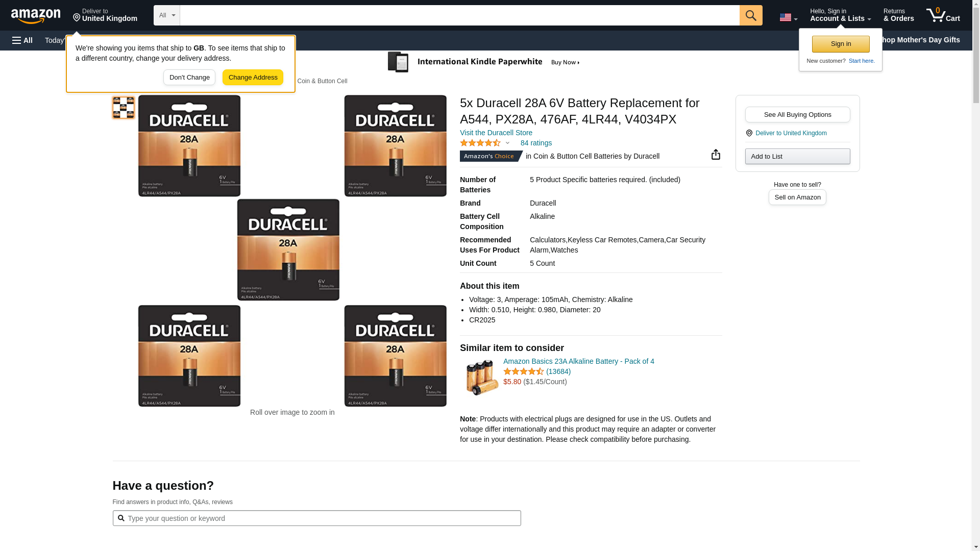The width and height of the screenshot is (980, 551).
Task: Expand the Account & Lists dropdown
Action: 840,15
